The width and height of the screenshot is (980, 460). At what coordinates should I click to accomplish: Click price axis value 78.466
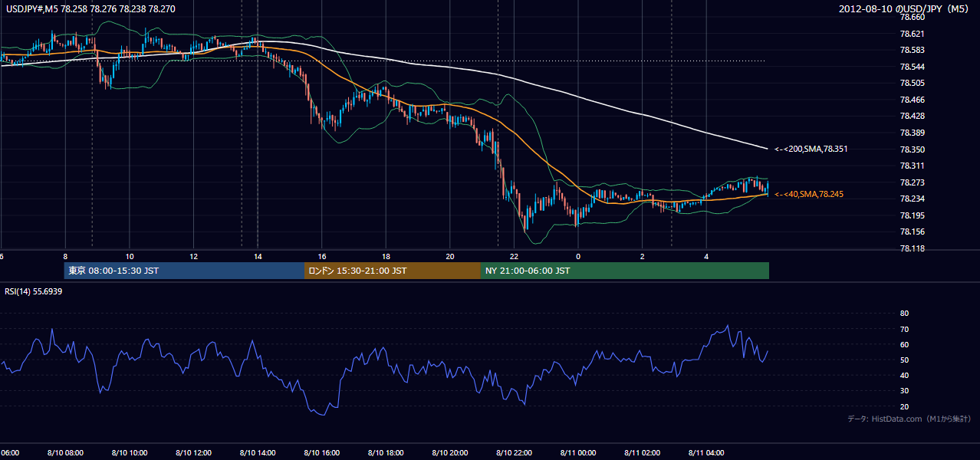point(912,100)
